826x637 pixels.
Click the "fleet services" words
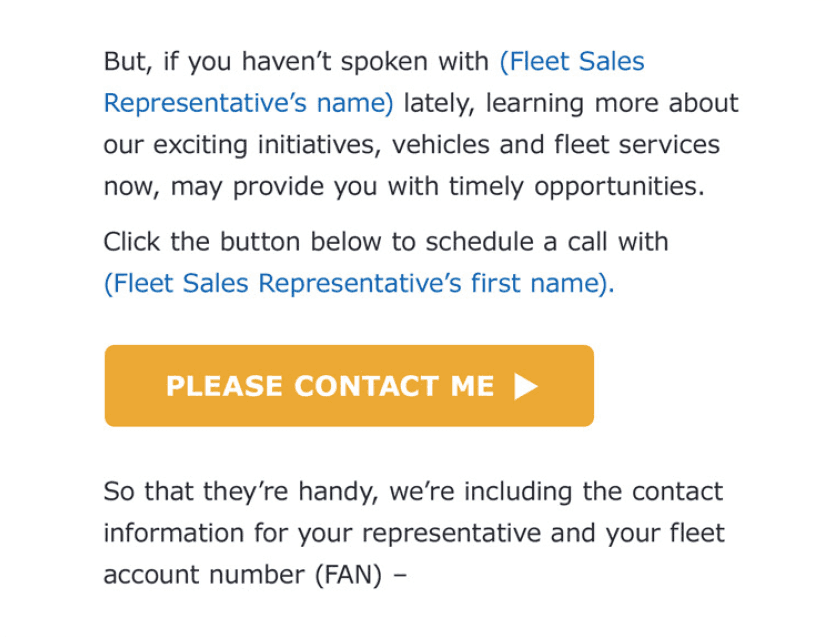point(637,144)
